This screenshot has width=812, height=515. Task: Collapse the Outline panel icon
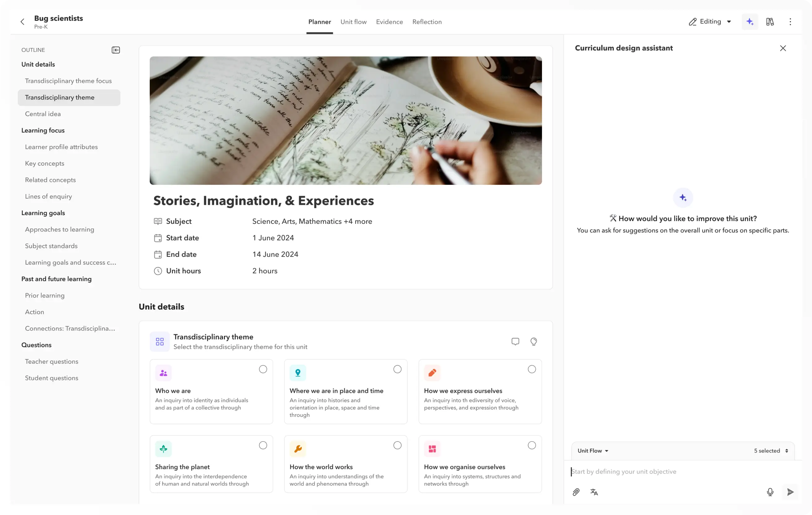pyautogui.click(x=116, y=50)
